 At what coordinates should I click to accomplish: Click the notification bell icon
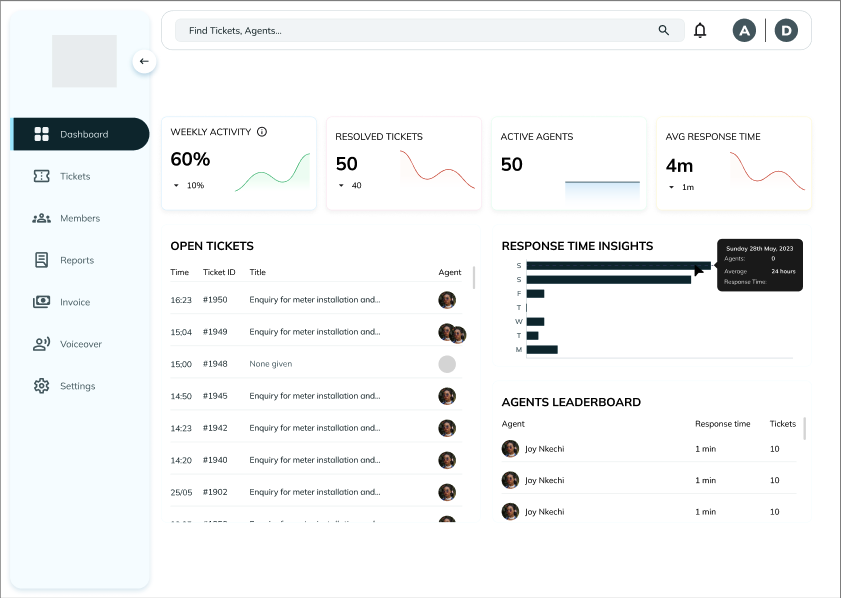(700, 30)
